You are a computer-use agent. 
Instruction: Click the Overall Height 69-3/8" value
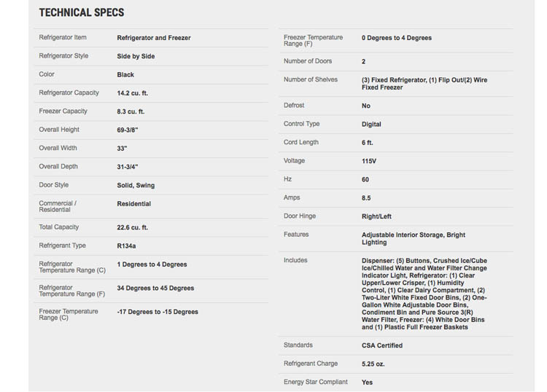128,130
